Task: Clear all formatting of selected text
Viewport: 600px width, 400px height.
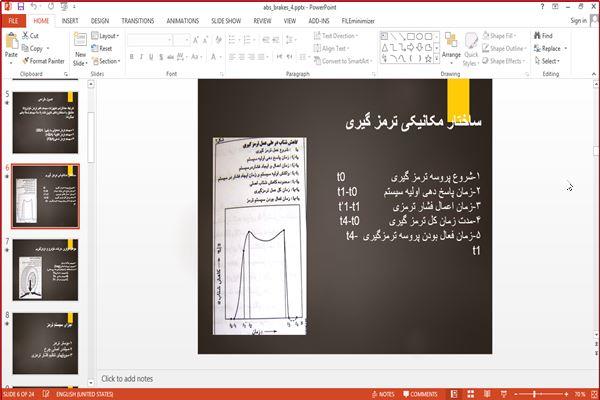Action: pyautogui.click(x=218, y=40)
